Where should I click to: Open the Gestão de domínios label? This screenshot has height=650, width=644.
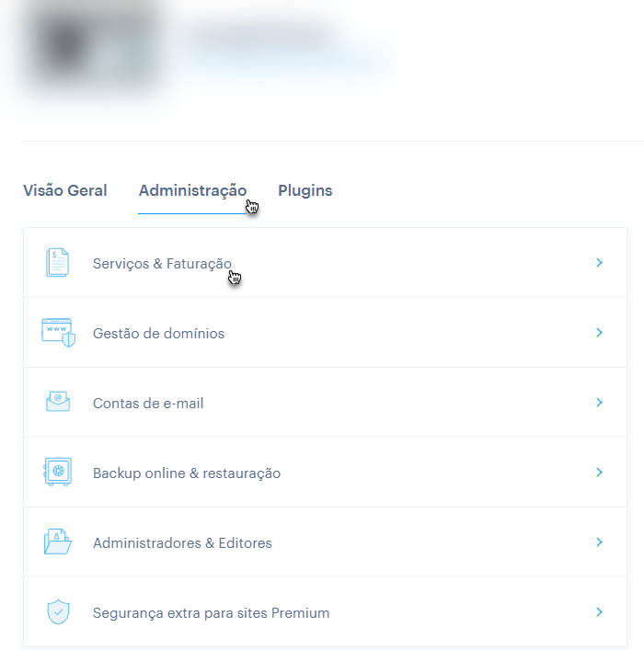158,334
